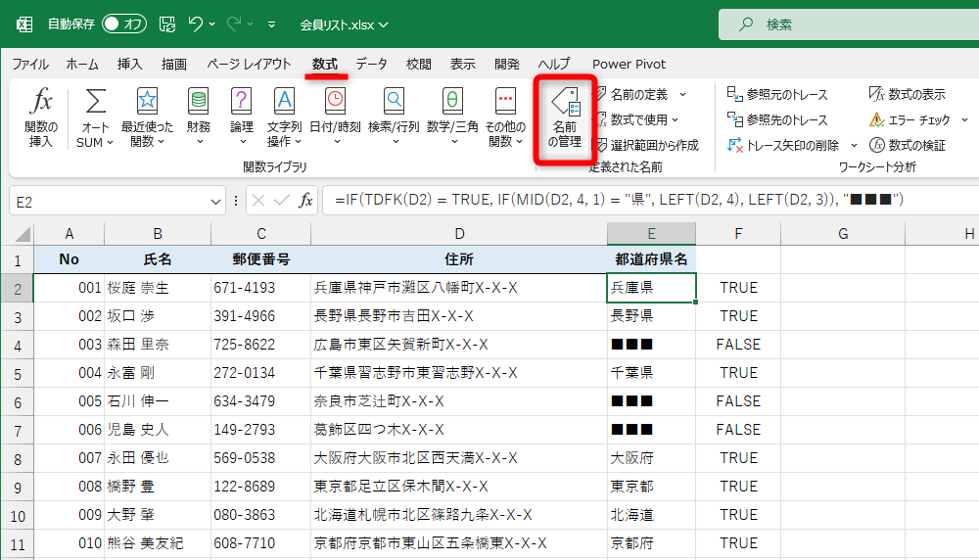
Task: Open the Logical (論理) functions icon
Action: (242, 117)
